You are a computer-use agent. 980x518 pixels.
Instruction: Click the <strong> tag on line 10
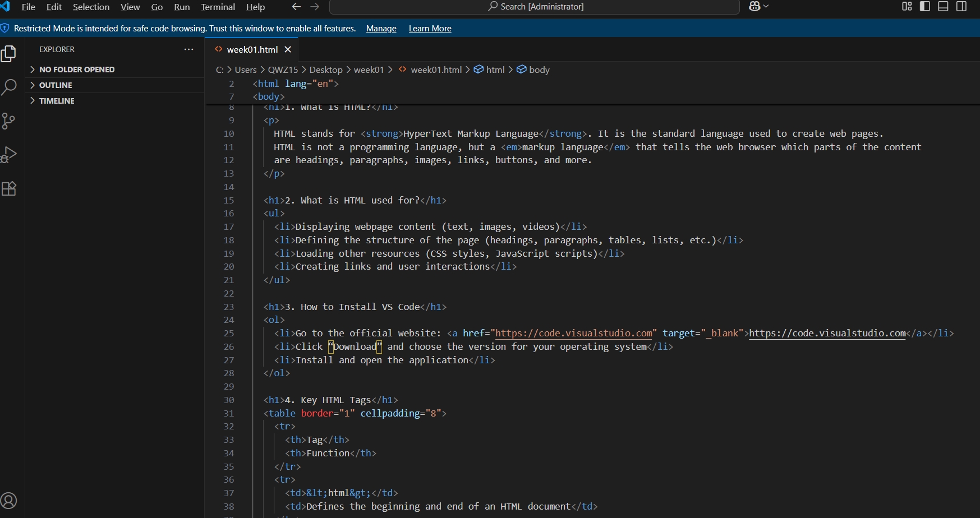(382, 133)
